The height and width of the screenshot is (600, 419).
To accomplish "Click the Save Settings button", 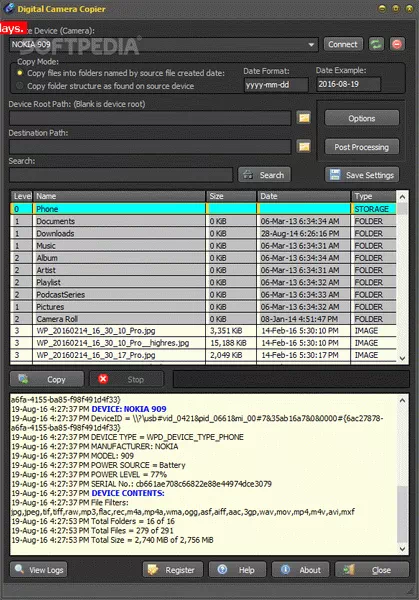I will (x=362, y=175).
